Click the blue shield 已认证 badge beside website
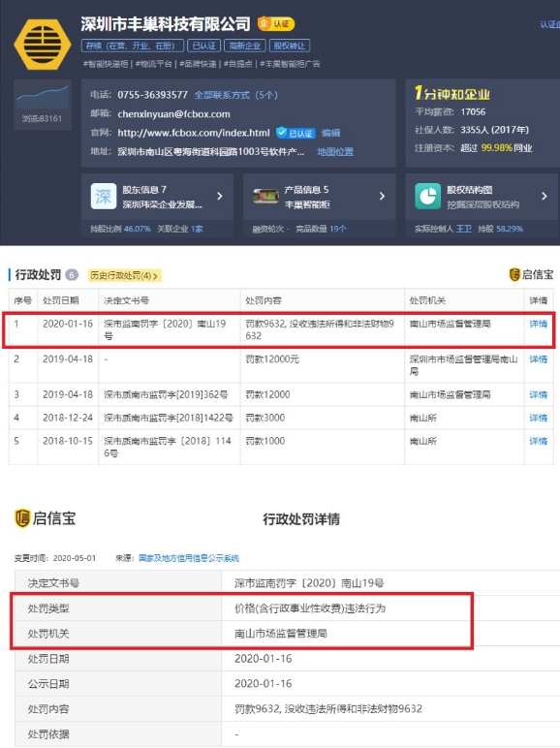The image size is (560, 748). click(296, 133)
